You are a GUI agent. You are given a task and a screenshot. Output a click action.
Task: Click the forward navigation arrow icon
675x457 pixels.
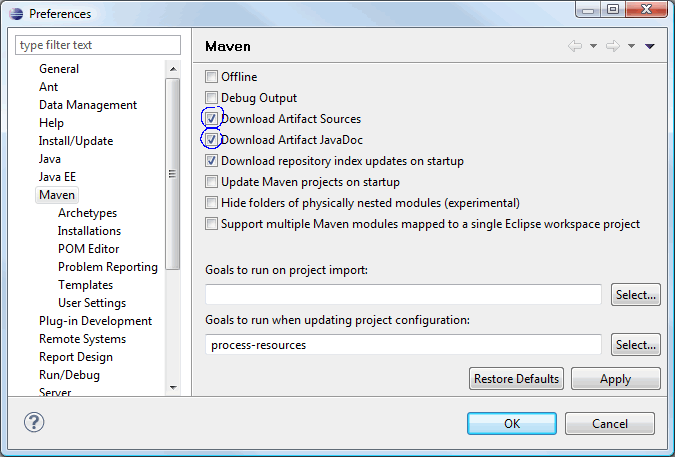[x=613, y=46]
